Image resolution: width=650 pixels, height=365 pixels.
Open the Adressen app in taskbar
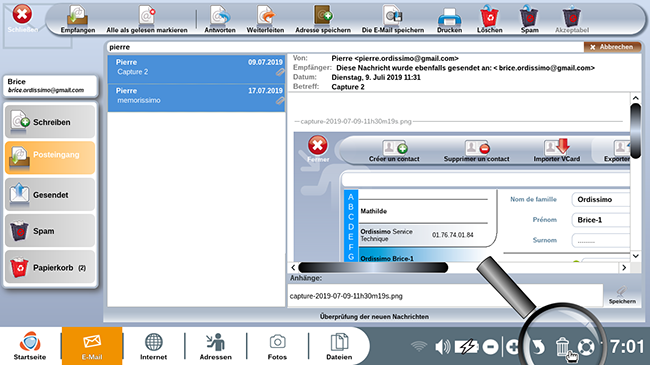(216, 346)
